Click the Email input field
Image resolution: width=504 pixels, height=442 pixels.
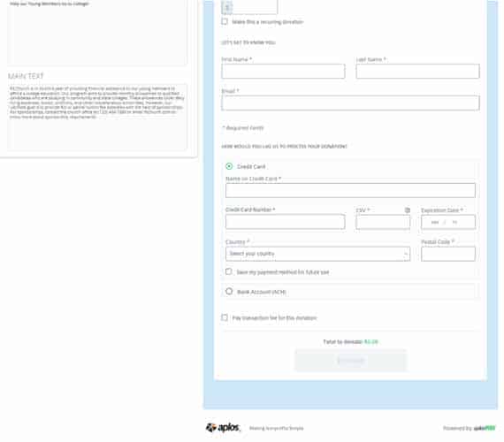350,103
